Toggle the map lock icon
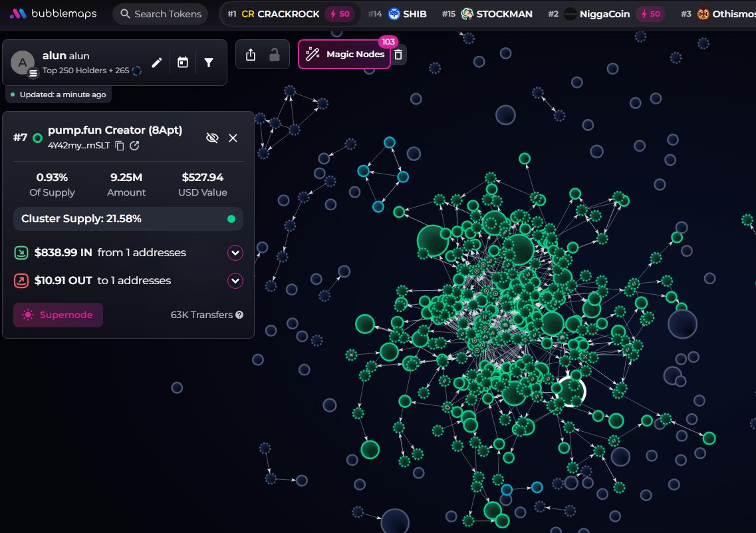The width and height of the screenshot is (756, 533). click(x=275, y=55)
